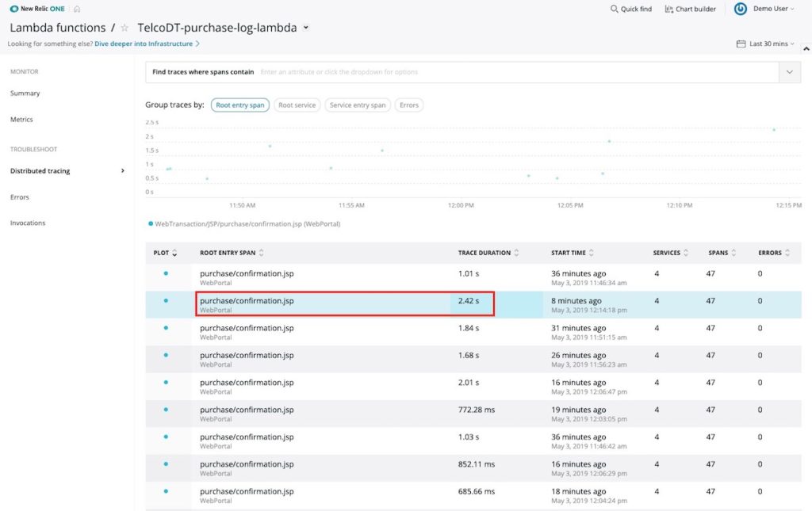The image size is (812, 511).
Task: Open Errors under Troubleshoot in the sidebar
Action: 20,197
